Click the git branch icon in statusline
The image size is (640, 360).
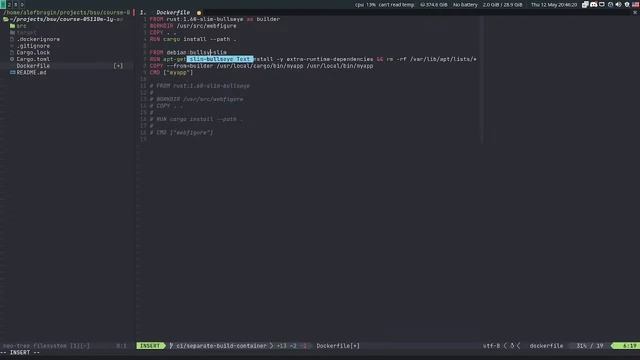[171, 346]
